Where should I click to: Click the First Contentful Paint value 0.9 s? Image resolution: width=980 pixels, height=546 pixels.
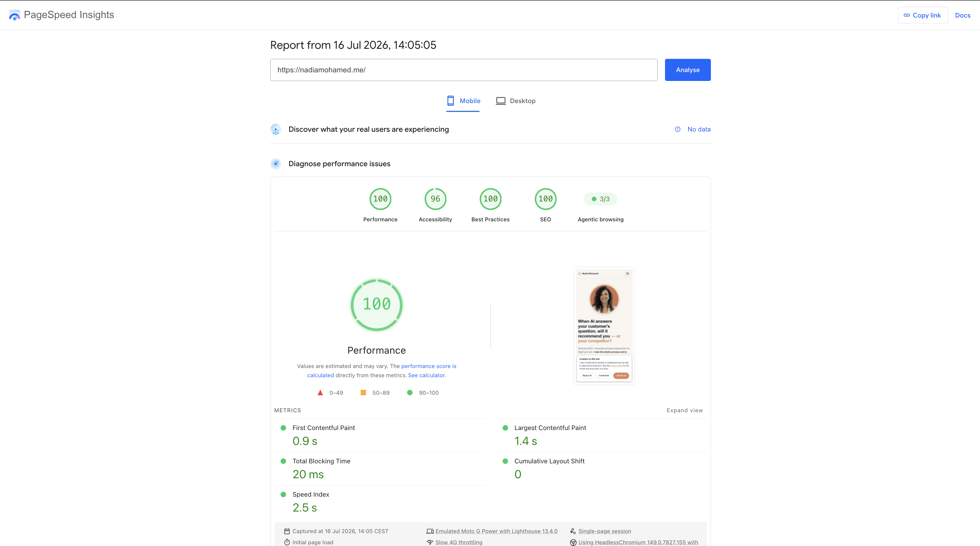305,441
